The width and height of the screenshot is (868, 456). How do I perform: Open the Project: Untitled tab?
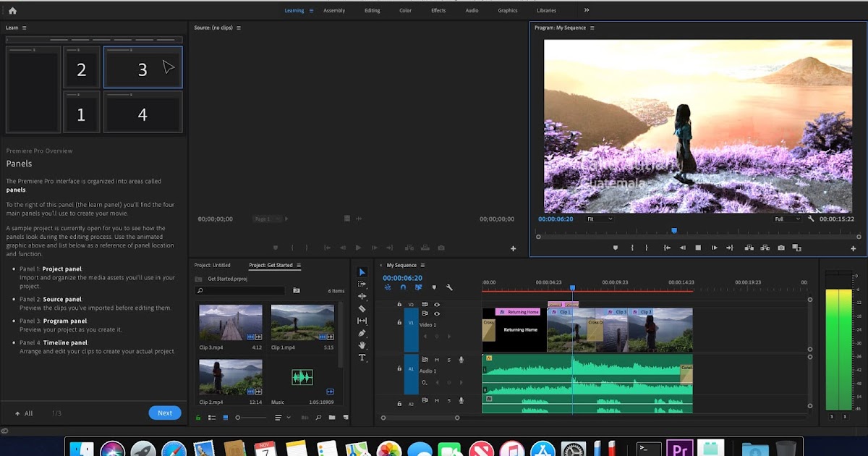pyautogui.click(x=213, y=265)
